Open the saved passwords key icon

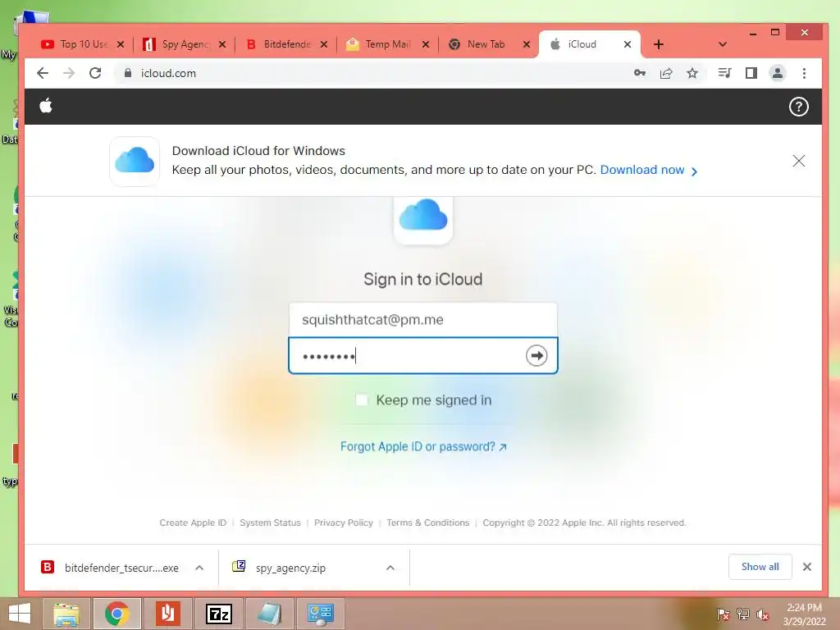click(640, 73)
